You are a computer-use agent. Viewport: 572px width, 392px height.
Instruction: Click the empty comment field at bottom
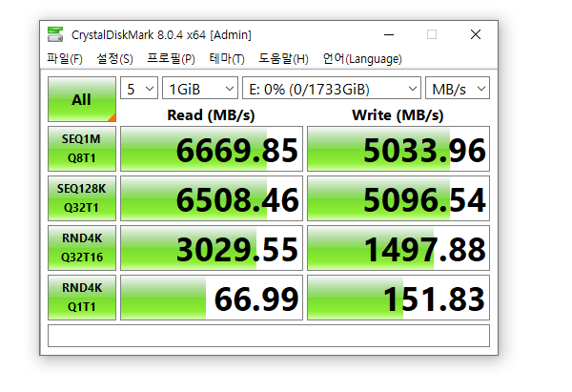coord(269,336)
